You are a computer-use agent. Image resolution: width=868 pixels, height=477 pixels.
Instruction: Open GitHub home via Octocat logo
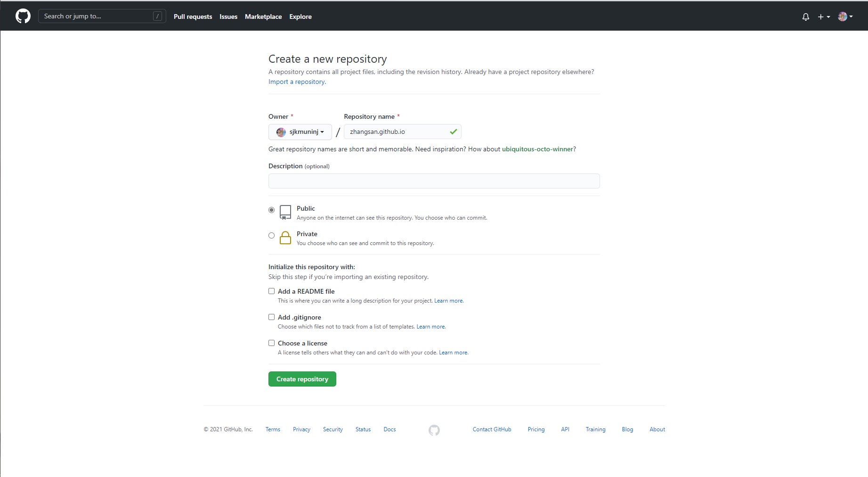23,16
